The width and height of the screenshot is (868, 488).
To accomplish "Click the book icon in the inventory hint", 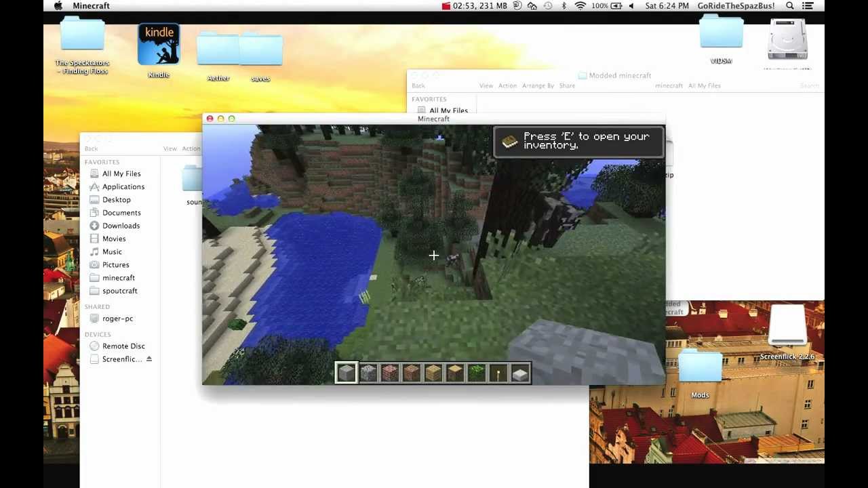I will tap(510, 141).
